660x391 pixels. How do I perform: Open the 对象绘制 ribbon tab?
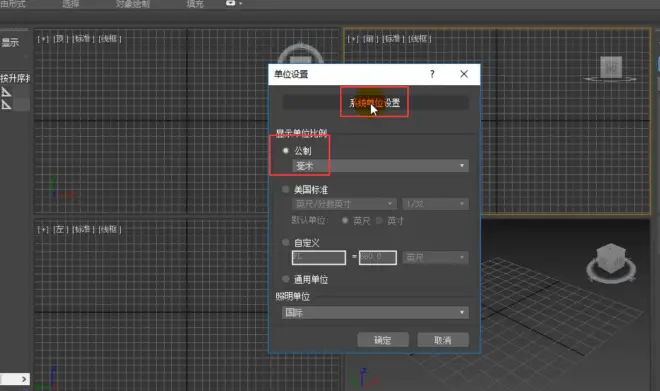pyautogui.click(x=133, y=4)
